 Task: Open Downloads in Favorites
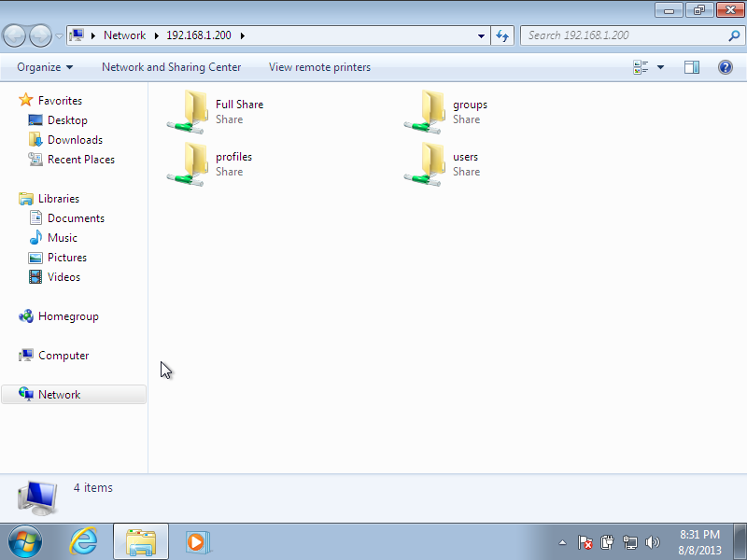(76, 139)
